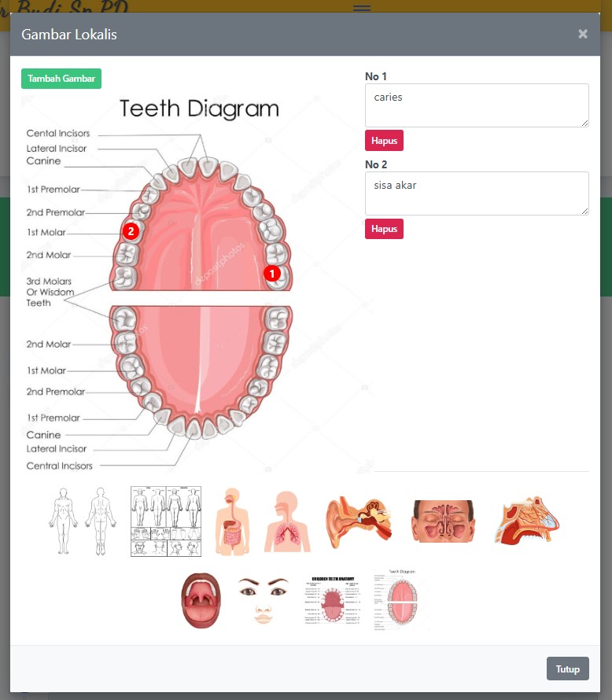Choose the face sinus anatomy image

tap(444, 521)
